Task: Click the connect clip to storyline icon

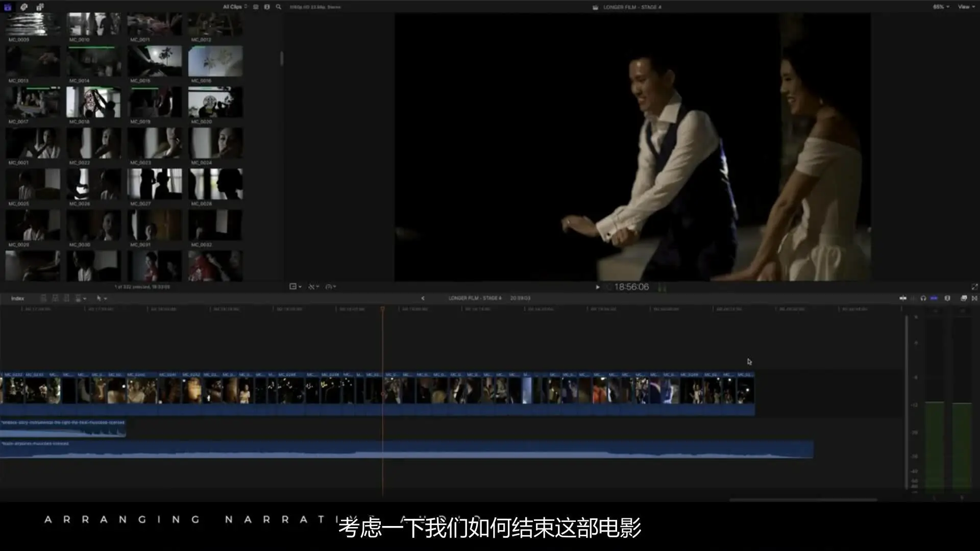Action: (x=43, y=298)
